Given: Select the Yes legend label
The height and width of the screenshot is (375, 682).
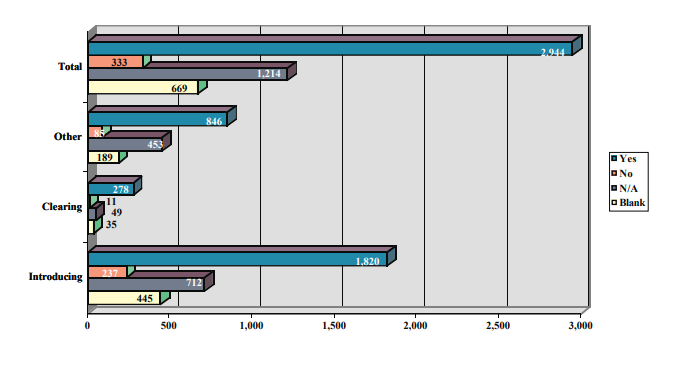Looking at the screenshot, I should pyautogui.click(x=628, y=159).
